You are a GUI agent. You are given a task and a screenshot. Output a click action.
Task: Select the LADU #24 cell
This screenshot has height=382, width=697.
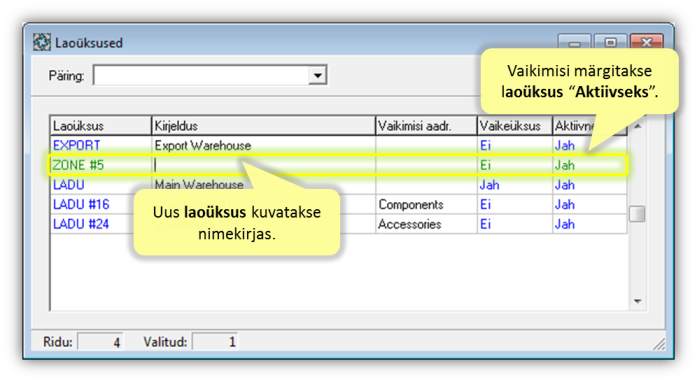(100, 224)
